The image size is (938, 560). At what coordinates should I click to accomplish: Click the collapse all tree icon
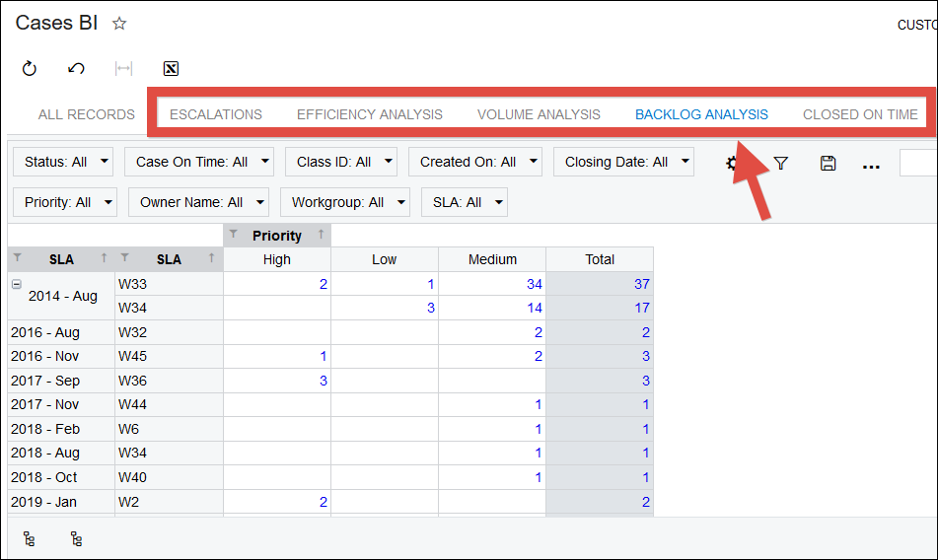tap(76, 539)
